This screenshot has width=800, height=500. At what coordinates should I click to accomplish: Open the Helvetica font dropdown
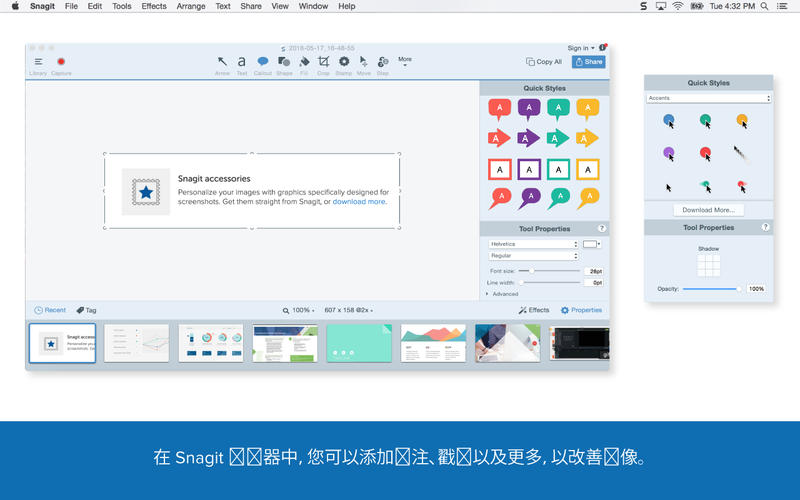pyautogui.click(x=533, y=244)
